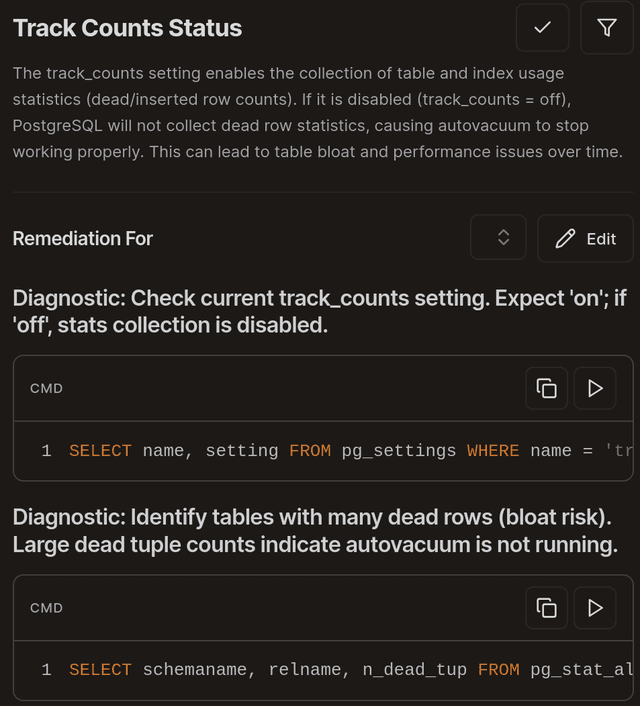This screenshot has height=706, width=640.
Task: Click inside the pg_settings SELECT code line
Action: click(323, 451)
